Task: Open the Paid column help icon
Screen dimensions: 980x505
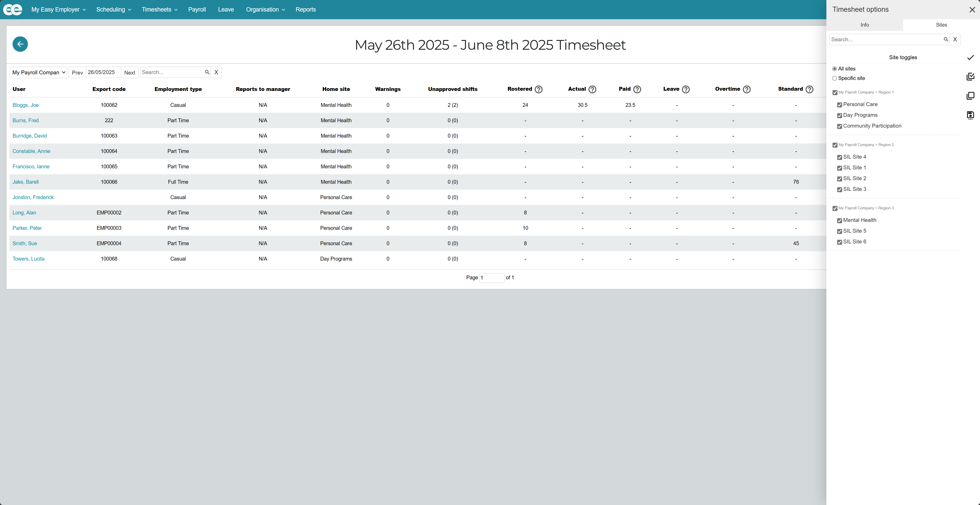Action: pos(637,89)
